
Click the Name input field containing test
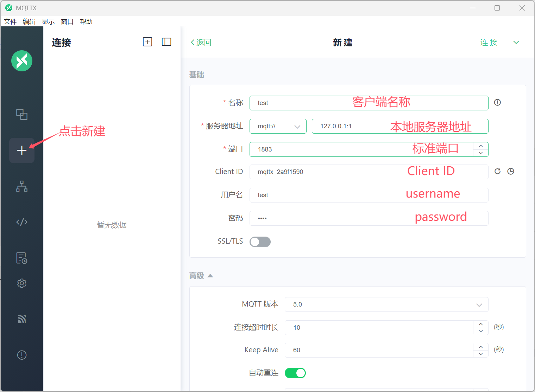[x=369, y=103]
